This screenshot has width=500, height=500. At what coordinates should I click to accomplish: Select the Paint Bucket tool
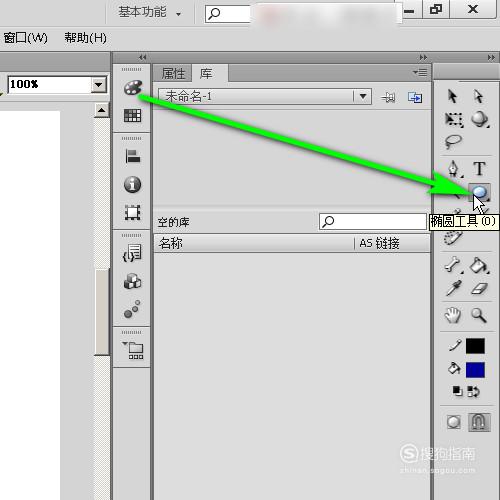tap(479, 265)
